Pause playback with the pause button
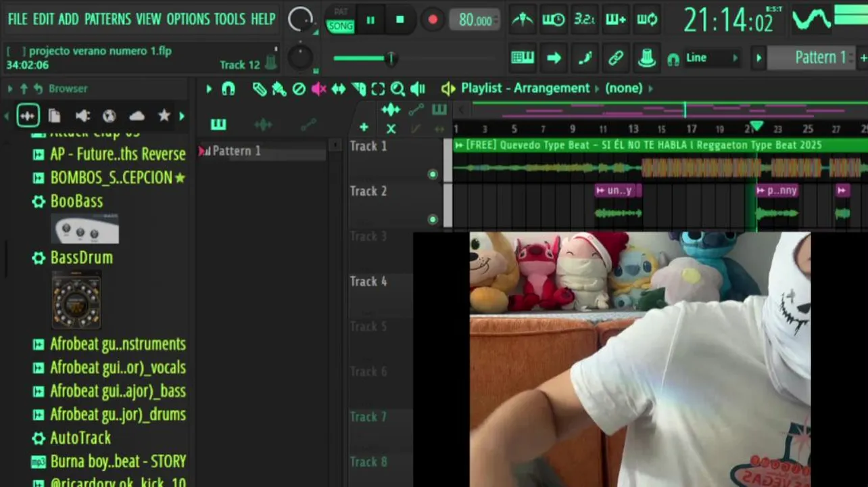 (370, 20)
